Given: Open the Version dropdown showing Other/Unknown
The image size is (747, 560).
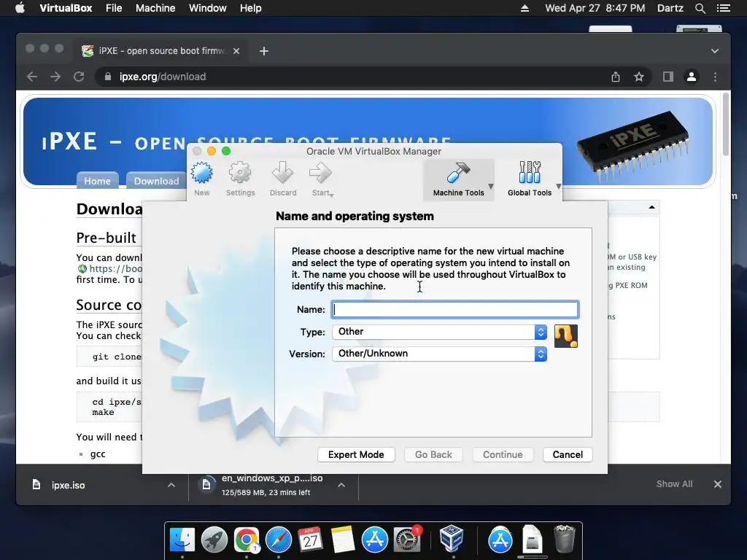Looking at the screenshot, I should (439, 354).
